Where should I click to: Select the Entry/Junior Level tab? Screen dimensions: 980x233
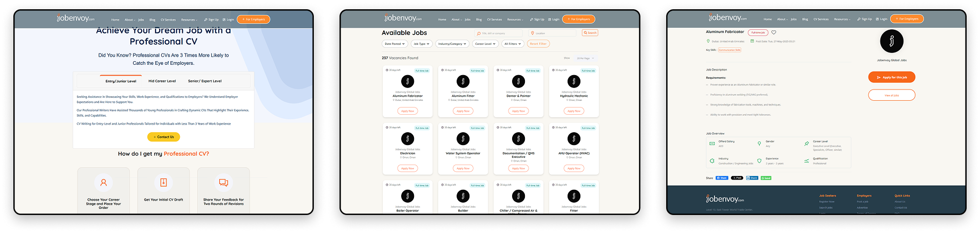coord(121,81)
